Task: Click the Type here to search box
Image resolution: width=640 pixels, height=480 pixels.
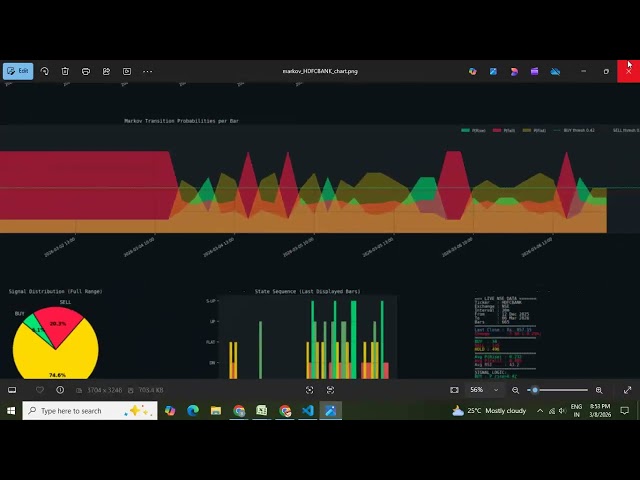Action: click(90, 411)
